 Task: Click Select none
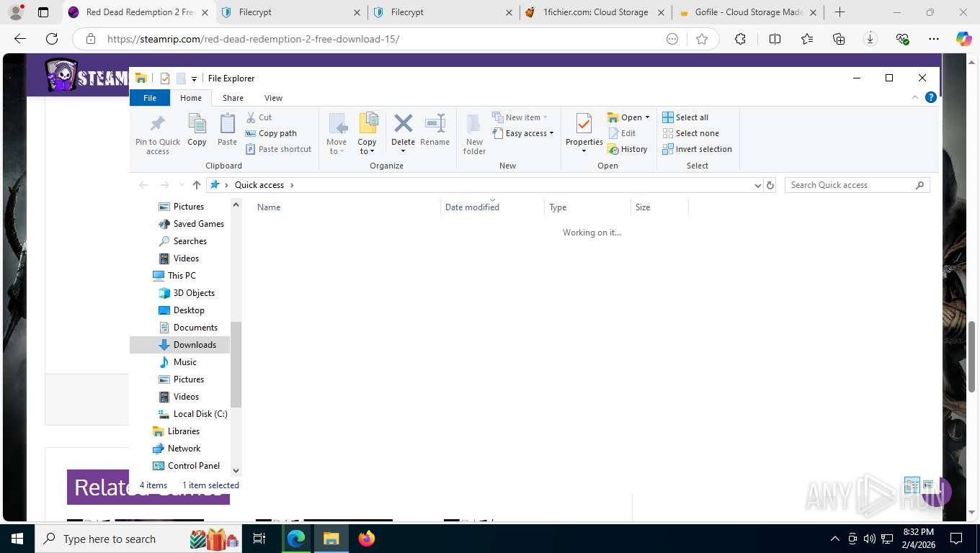(x=690, y=133)
